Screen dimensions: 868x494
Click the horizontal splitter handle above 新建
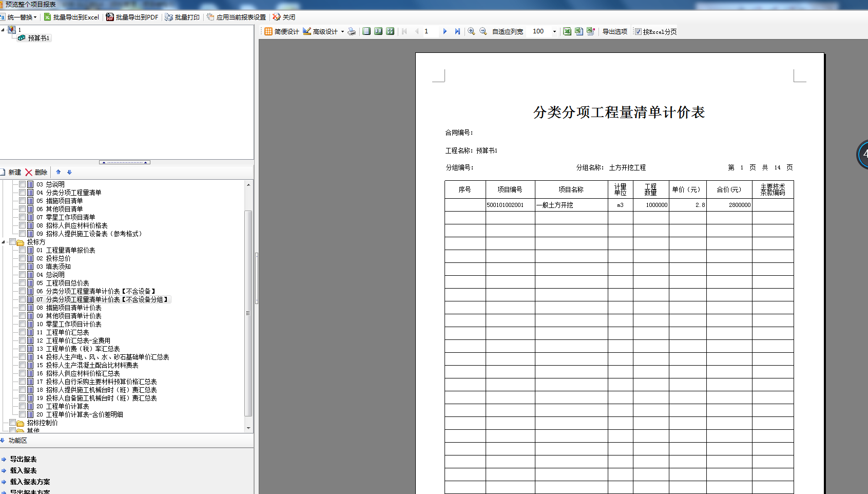[x=125, y=162]
